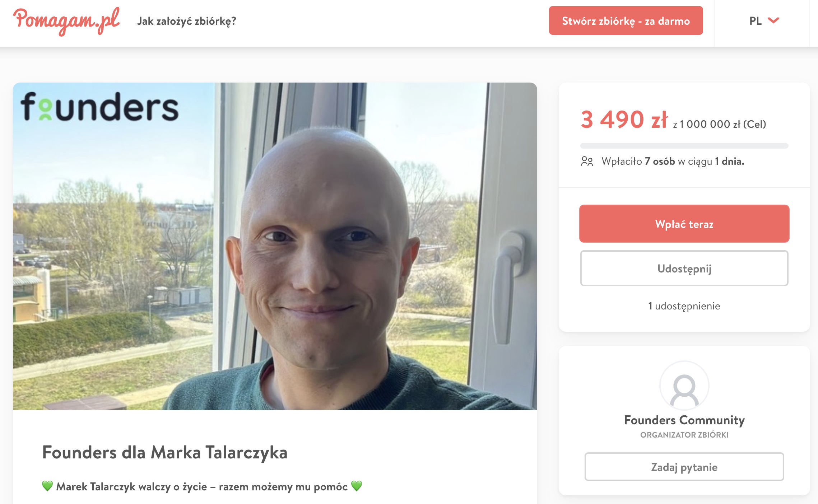Open the Founders Community organizer name
Viewport: 818px width, 504px height.
pyautogui.click(x=684, y=420)
